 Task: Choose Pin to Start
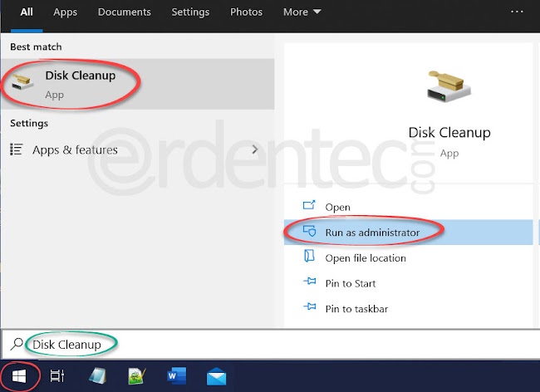pos(409,283)
